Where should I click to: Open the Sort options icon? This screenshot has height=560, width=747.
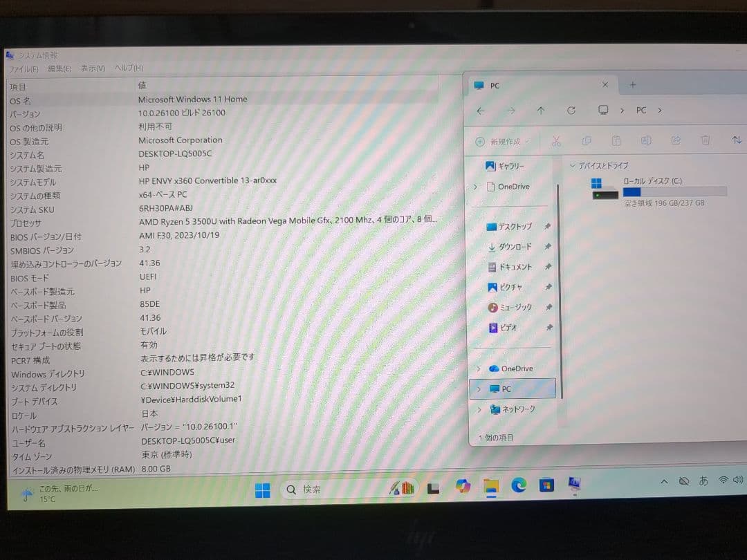(737, 140)
